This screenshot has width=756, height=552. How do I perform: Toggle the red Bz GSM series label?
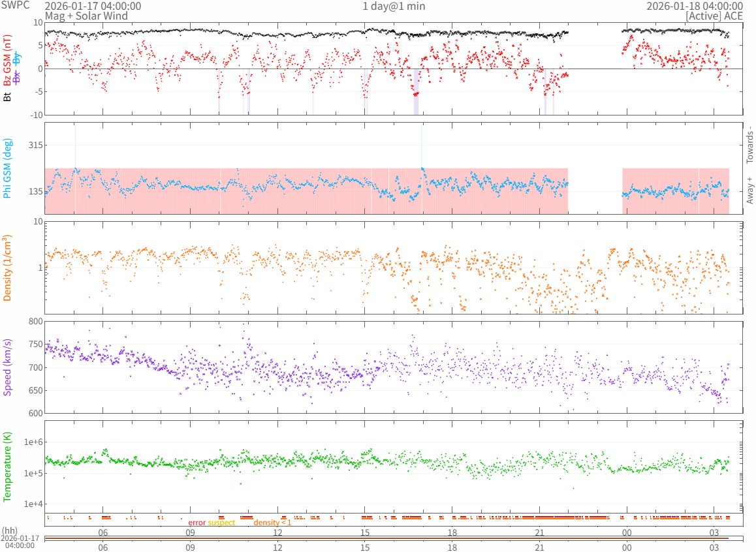click(8, 61)
